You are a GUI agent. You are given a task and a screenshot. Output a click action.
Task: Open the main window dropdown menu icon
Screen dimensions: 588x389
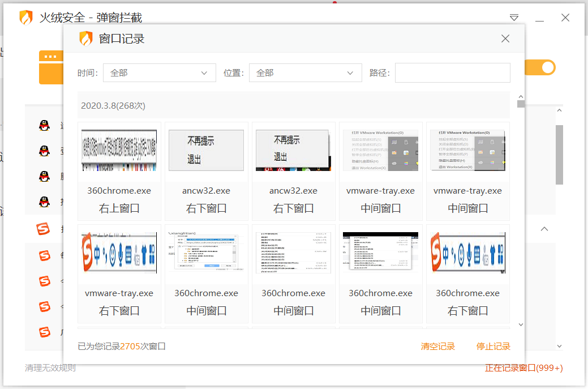tap(514, 18)
